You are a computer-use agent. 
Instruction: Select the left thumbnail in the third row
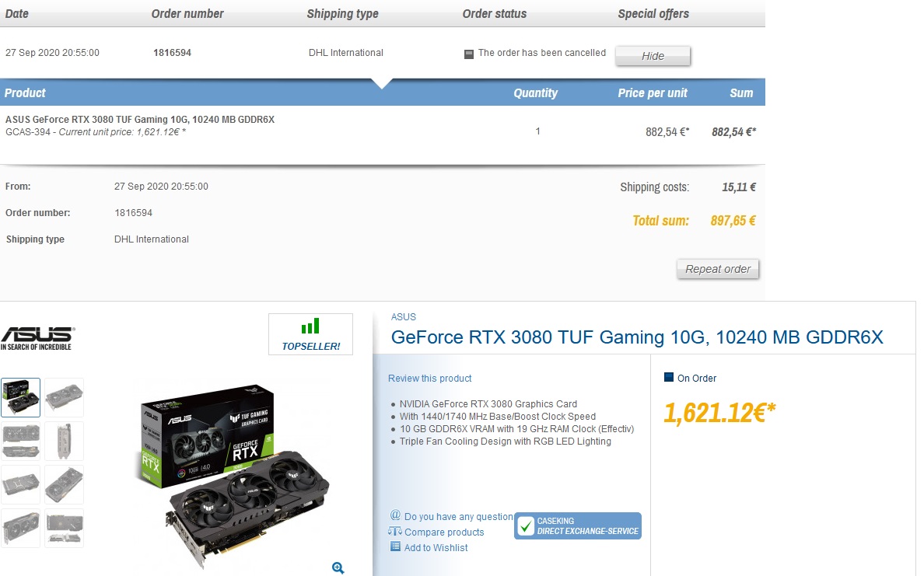click(x=21, y=485)
